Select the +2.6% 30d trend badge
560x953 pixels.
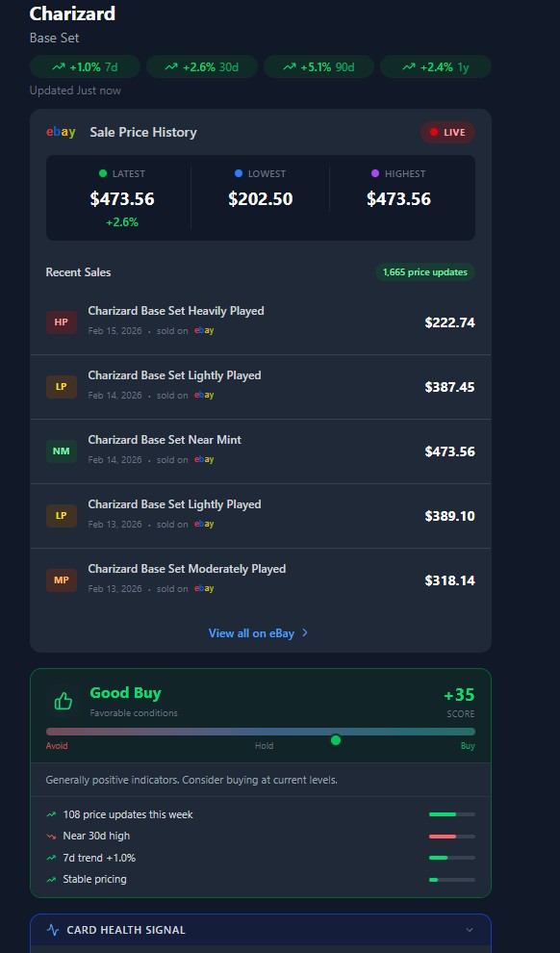pyautogui.click(x=202, y=66)
